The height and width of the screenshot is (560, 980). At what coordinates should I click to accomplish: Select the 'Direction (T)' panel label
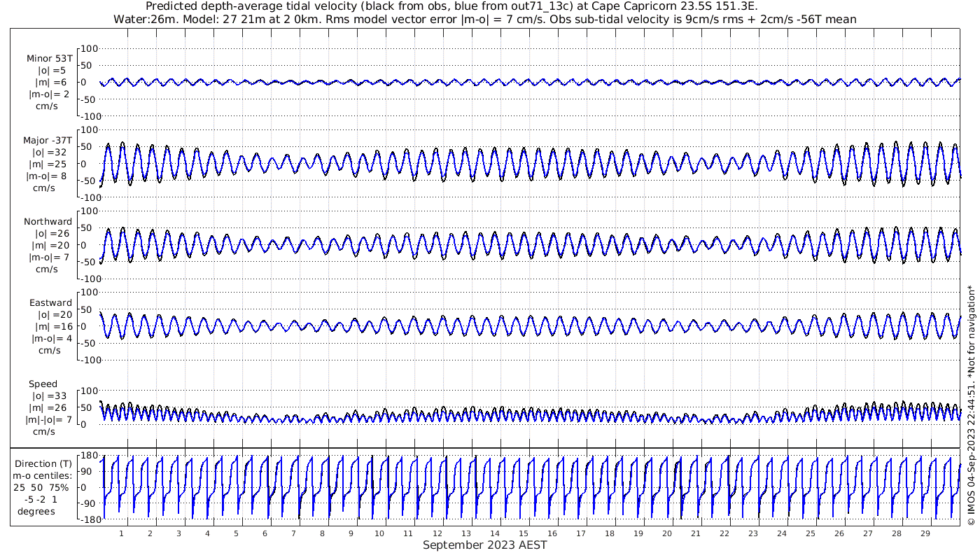(x=43, y=463)
